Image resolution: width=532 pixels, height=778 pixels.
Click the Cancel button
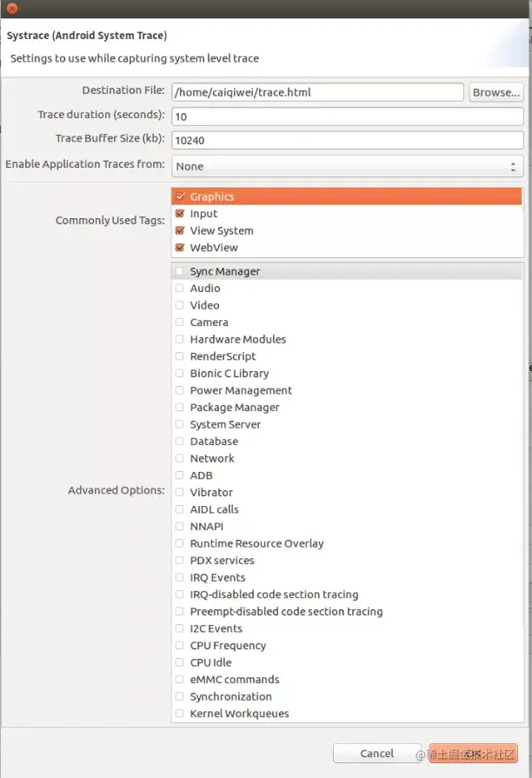[376, 754]
